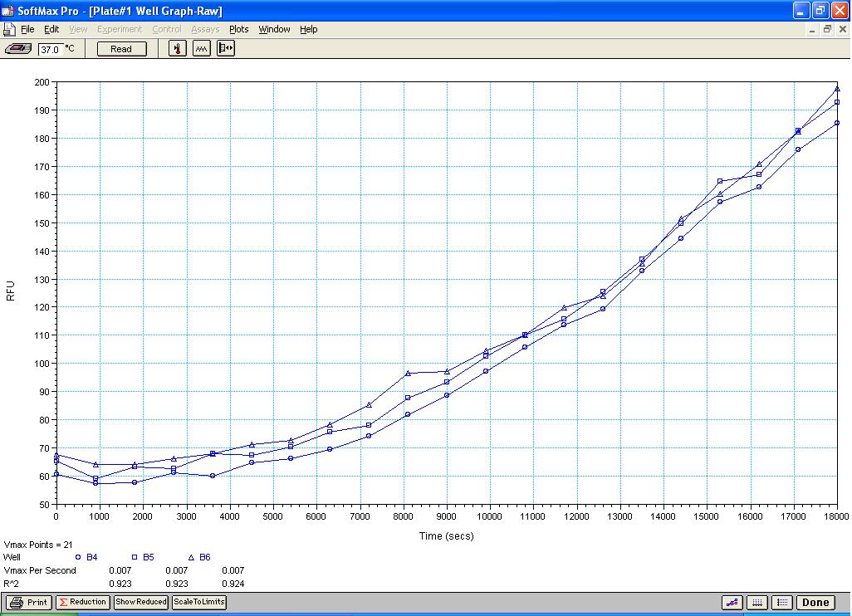Click the ScaleToLimits button

click(199, 603)
